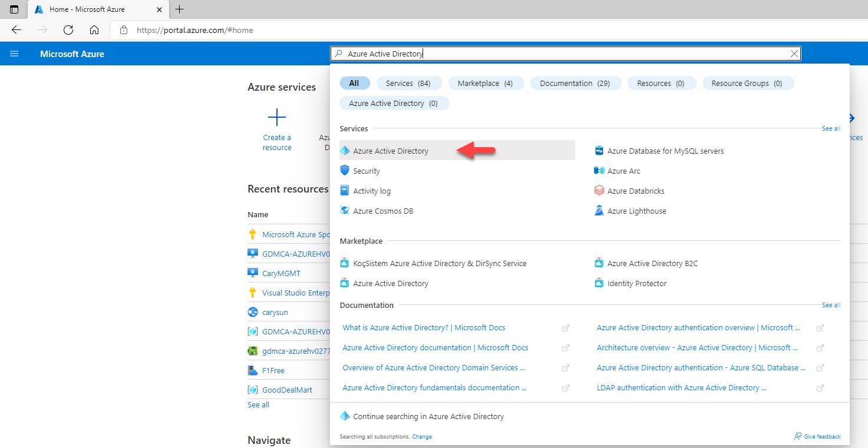Click the Azure Databricks icon
The width and height of the screenshot is (868, 448).
(599, 191)
